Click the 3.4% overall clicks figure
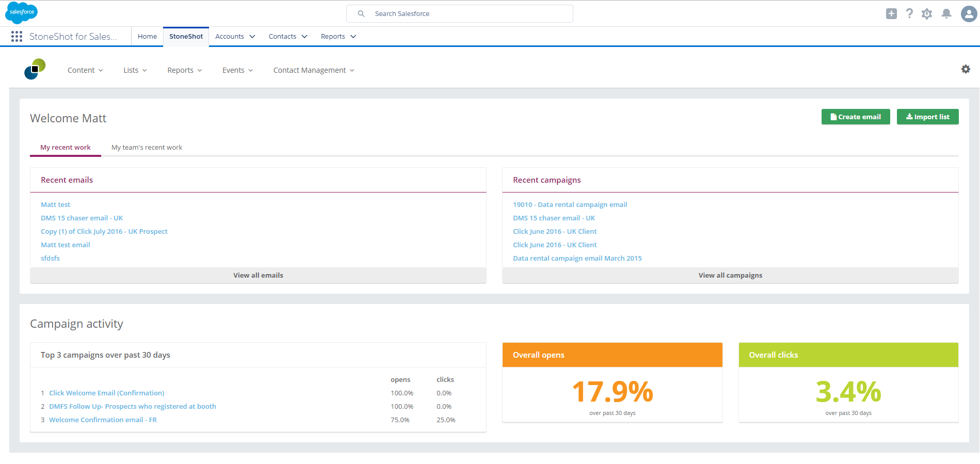The width and height of the screenshot is (980, 464). point(848,392)
